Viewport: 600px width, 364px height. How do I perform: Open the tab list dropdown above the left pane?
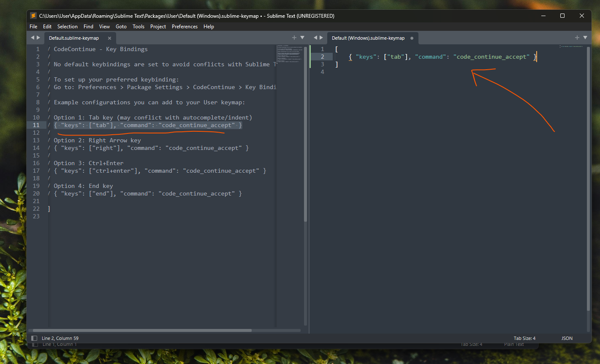[302, 37]
